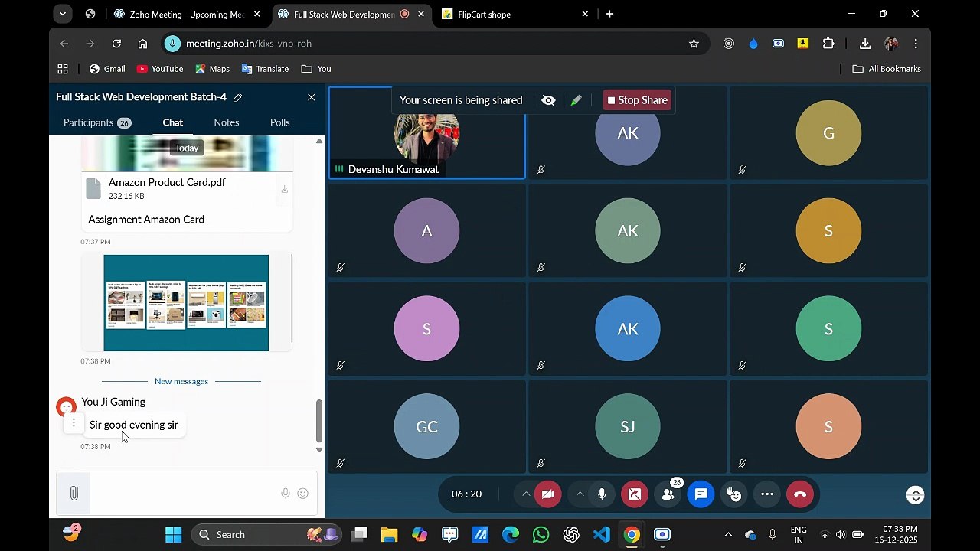
Task: Close Full Stack Web Development tab
Action: [x=420, y=14]
